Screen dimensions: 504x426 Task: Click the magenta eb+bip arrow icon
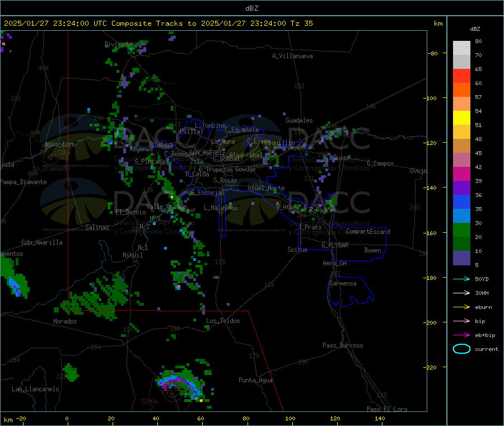(461, 335)
